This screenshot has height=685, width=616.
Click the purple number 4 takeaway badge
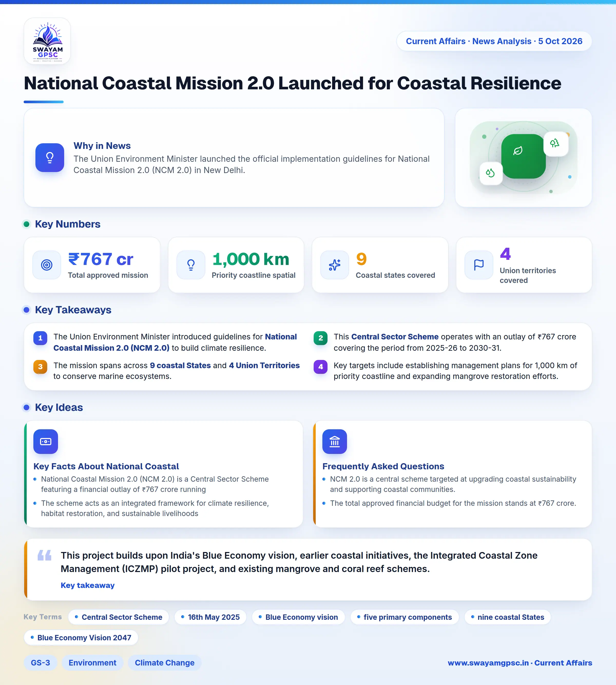pyautogui.click(x=321, y=367)
